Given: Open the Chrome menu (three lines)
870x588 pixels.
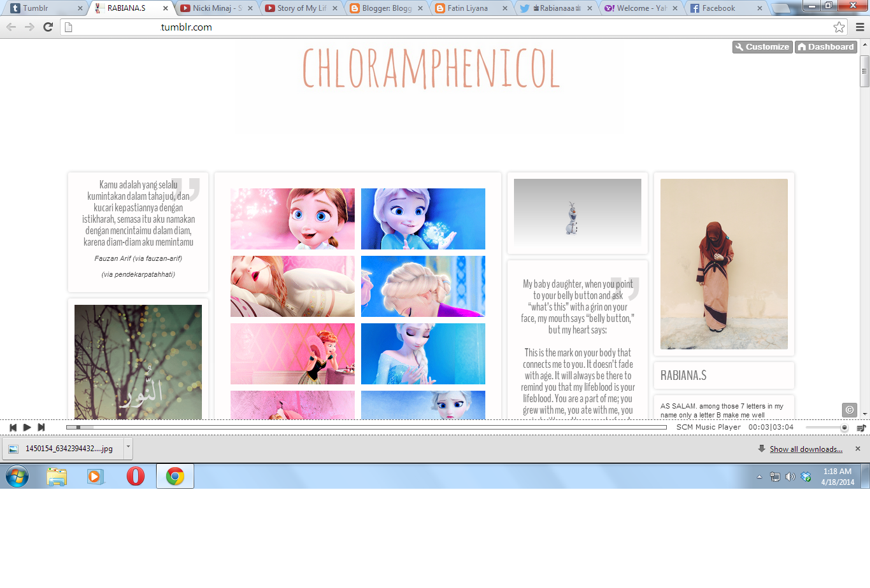Looking at the screenshot, I should 860,27.
